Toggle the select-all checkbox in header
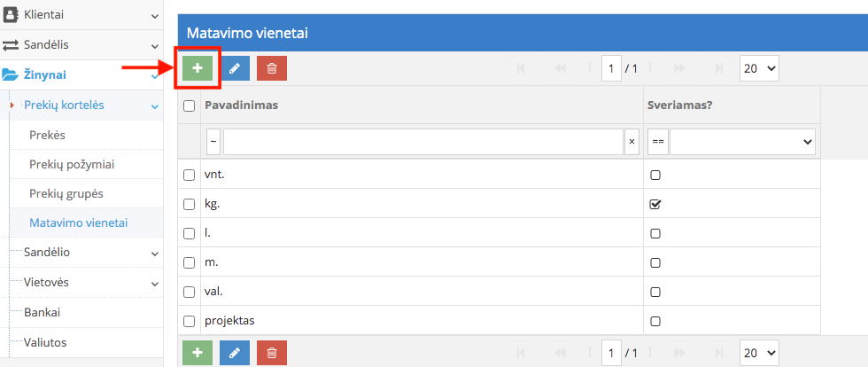 pyautogui.click(x=189, y=105)
